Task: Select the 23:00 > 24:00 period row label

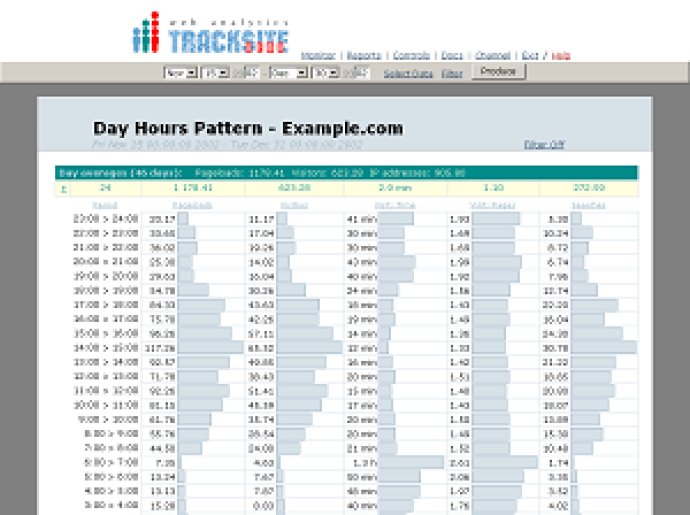Action: 106,219
